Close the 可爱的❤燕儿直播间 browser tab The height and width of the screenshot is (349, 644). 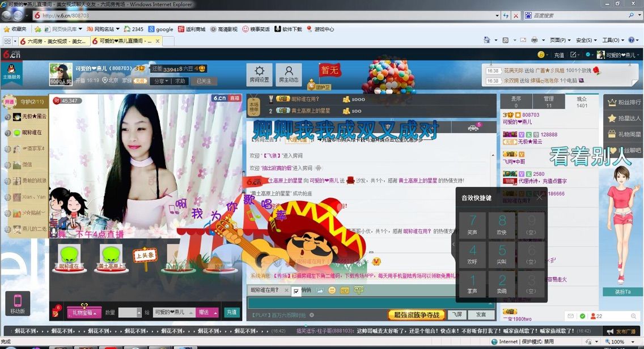tap(157, 41)
